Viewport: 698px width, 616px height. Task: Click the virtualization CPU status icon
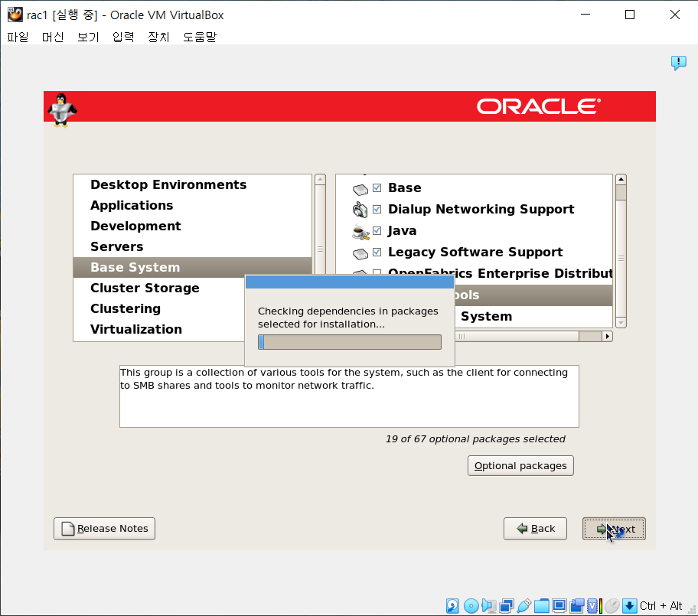point(595,606)
